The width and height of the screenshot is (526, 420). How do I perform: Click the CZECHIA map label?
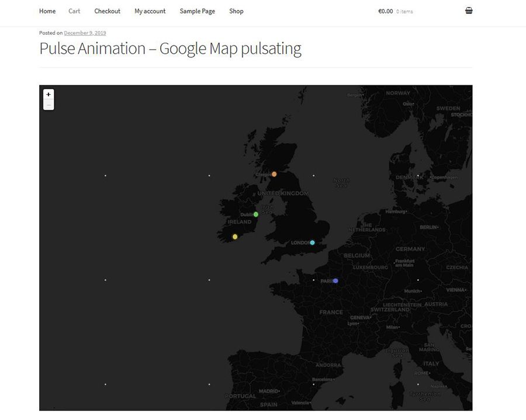tap(457, 268)
